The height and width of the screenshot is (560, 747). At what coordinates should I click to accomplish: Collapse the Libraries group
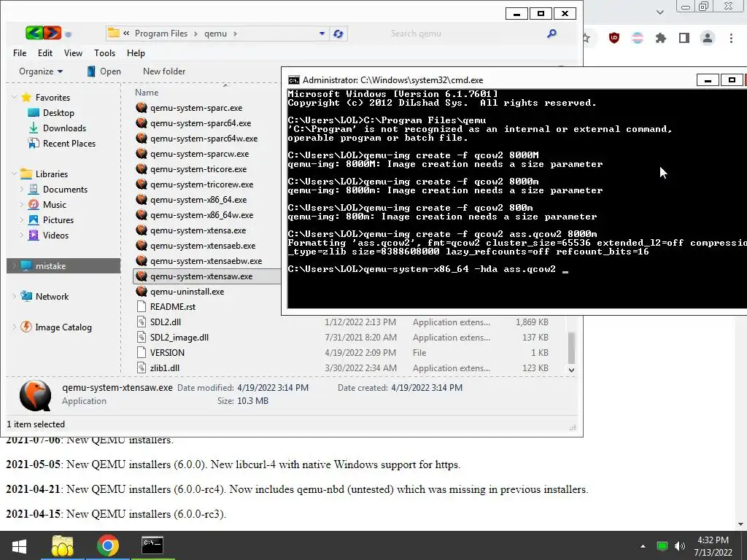15,174
